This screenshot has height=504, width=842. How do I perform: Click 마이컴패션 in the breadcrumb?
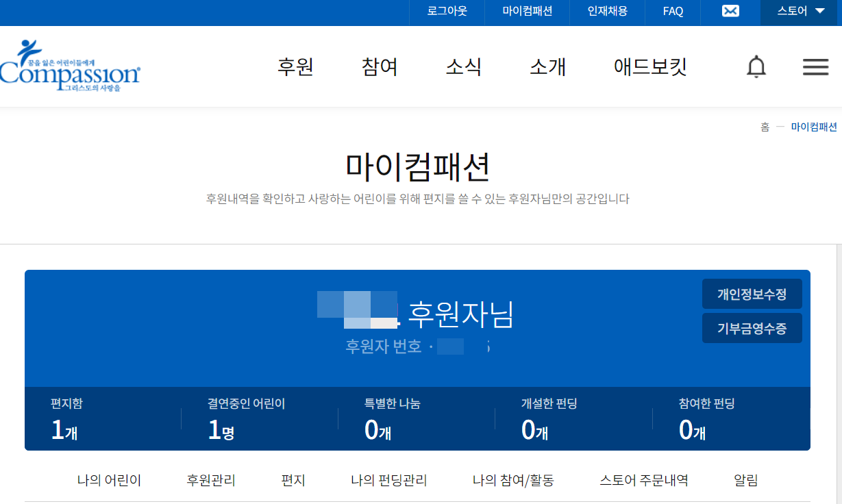click(x=814, y=127)
